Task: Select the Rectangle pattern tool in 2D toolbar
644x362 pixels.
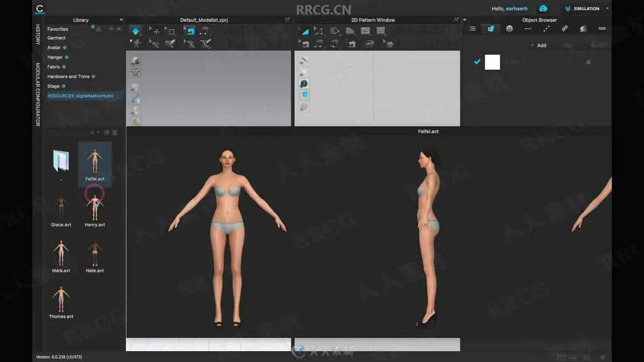Action: [x=350, y=31]
